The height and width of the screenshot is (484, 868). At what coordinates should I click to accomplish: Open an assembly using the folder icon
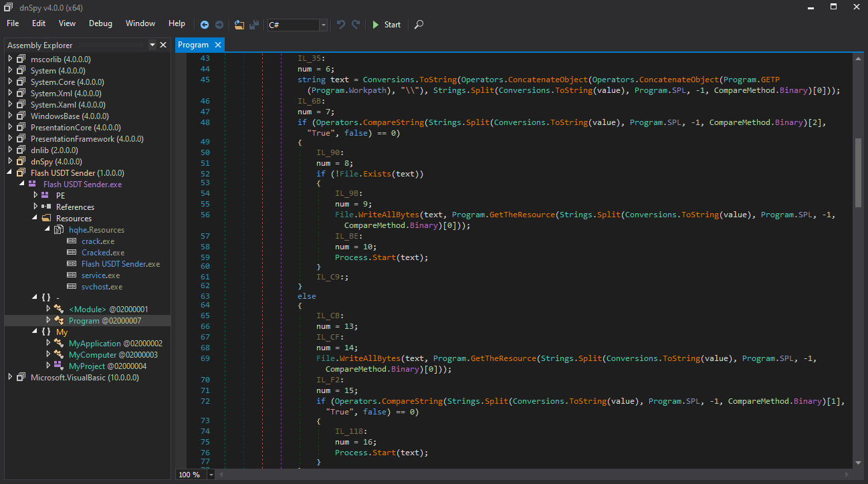(239, 24)
